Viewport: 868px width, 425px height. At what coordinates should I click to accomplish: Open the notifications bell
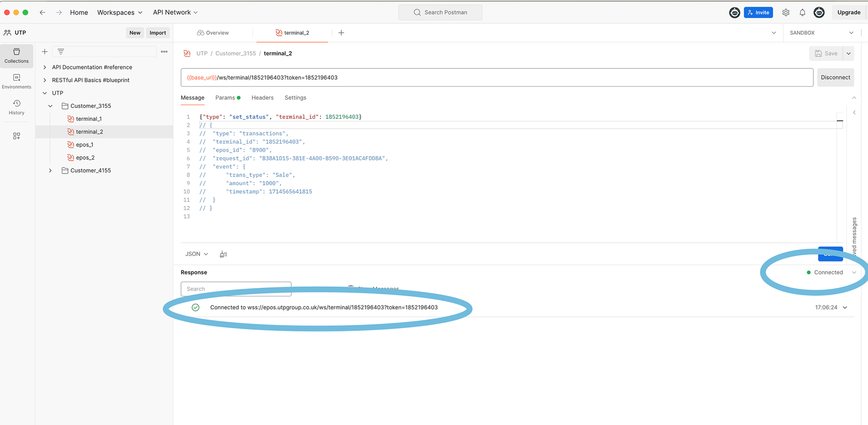tap(802, 13)
